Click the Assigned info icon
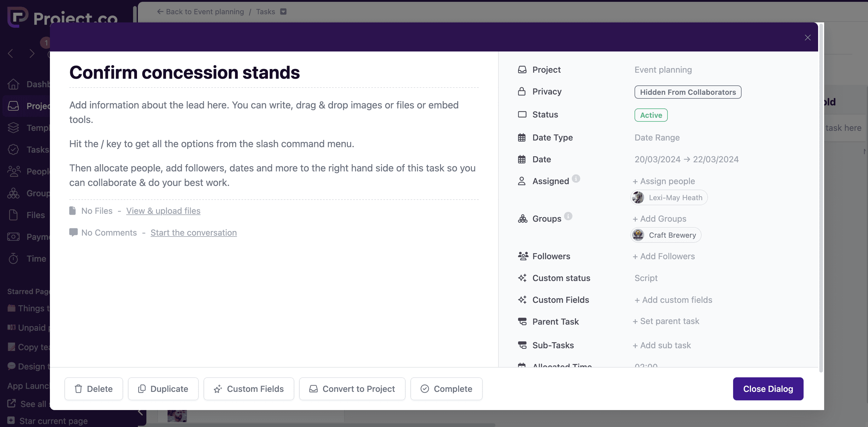This screenshot has height=427, width=868. 576,178
